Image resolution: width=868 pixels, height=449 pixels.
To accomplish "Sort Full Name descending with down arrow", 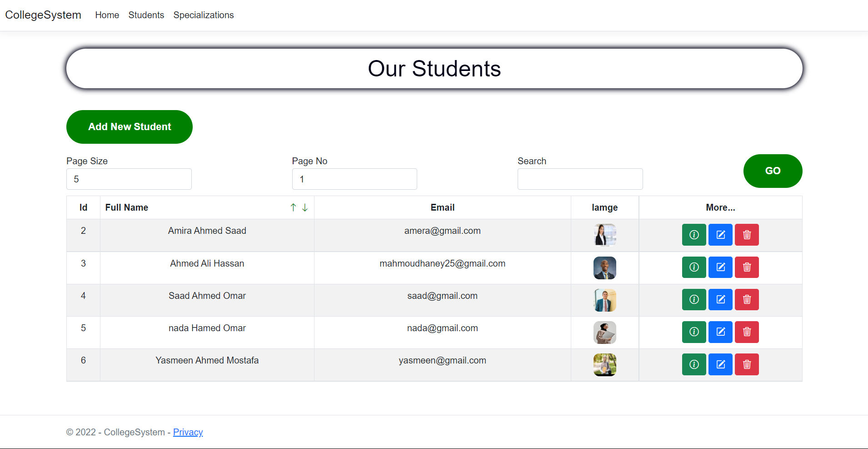I will 305,207.
